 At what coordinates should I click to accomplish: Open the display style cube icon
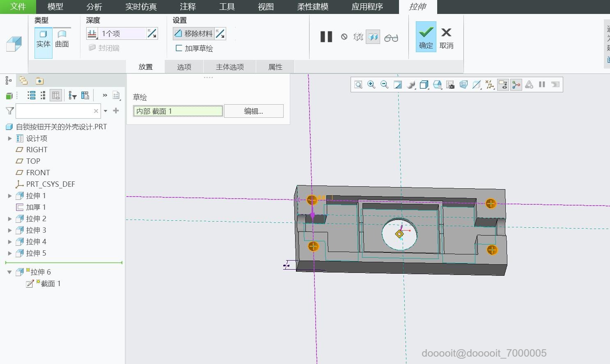click(x=424, y=85)
